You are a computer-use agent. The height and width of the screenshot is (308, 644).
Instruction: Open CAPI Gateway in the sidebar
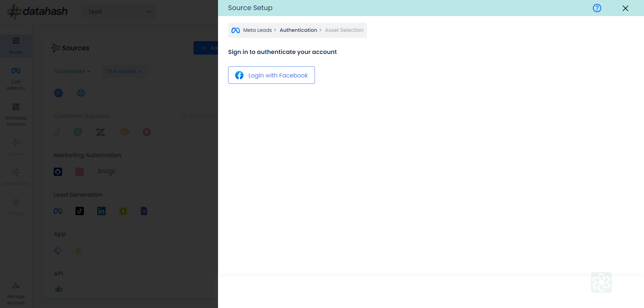[16, 79]
